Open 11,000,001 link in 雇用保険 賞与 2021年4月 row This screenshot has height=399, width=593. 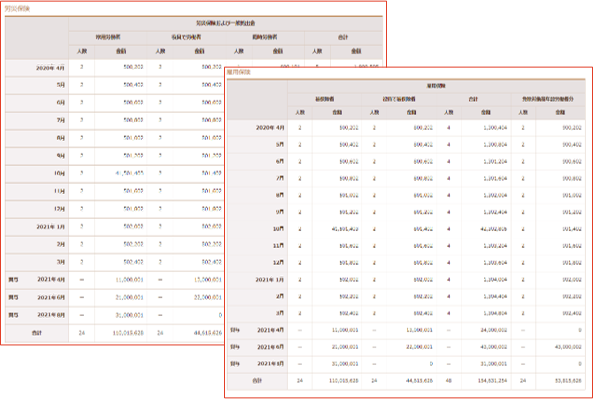coord(345,330)
